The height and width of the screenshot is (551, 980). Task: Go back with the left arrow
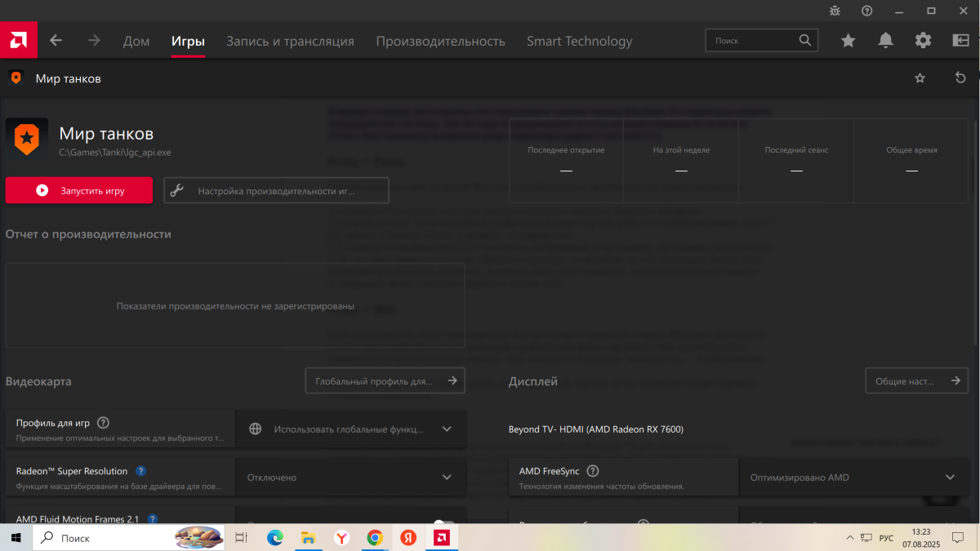coord(56,41)
